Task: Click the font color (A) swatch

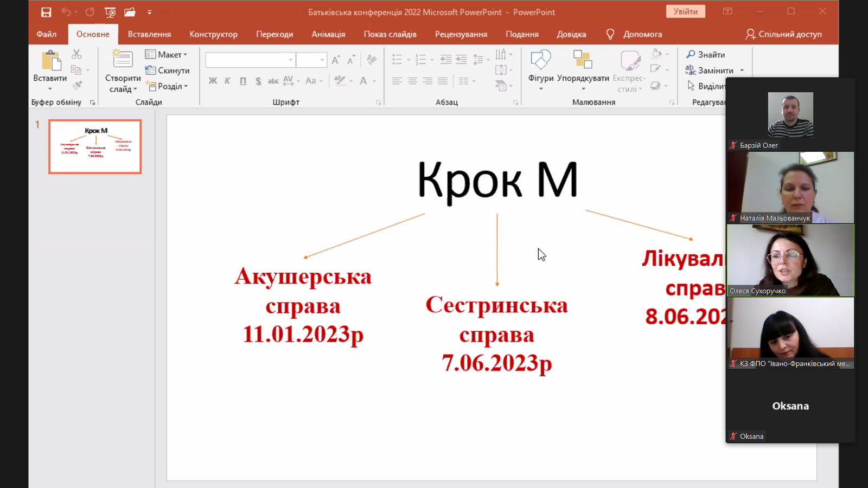Action: (x=363, y=81)
